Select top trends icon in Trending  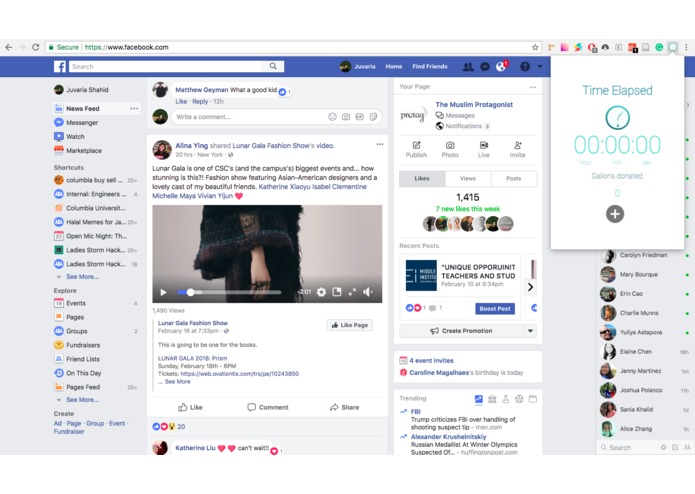[479, 399]
